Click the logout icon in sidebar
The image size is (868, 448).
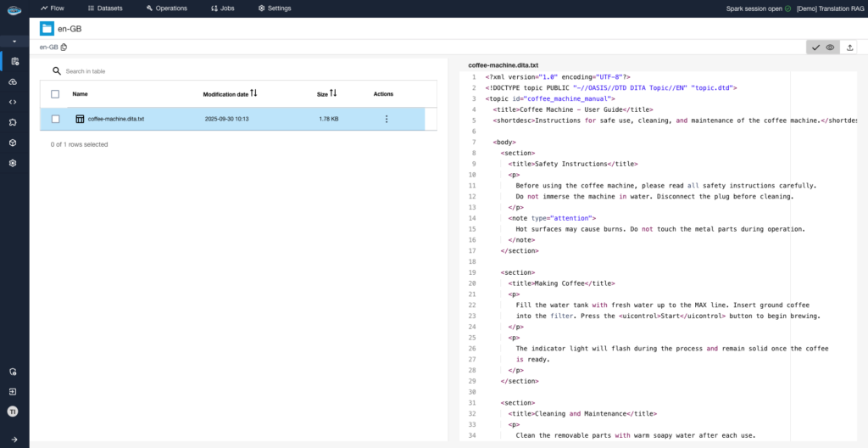tap(13, 392)
